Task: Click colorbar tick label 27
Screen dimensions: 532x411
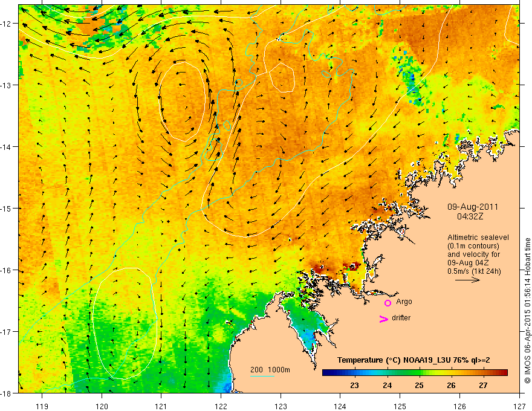Action: coord(483,386)
